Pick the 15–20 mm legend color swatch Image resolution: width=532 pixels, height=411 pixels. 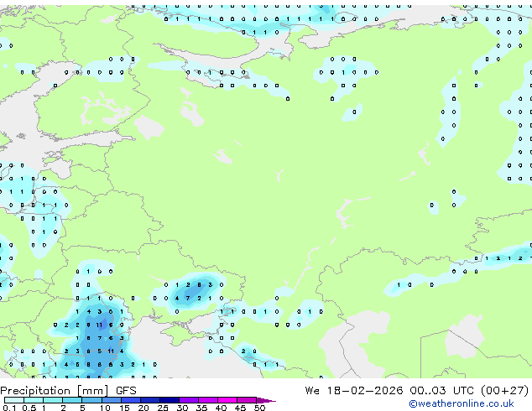131,400
